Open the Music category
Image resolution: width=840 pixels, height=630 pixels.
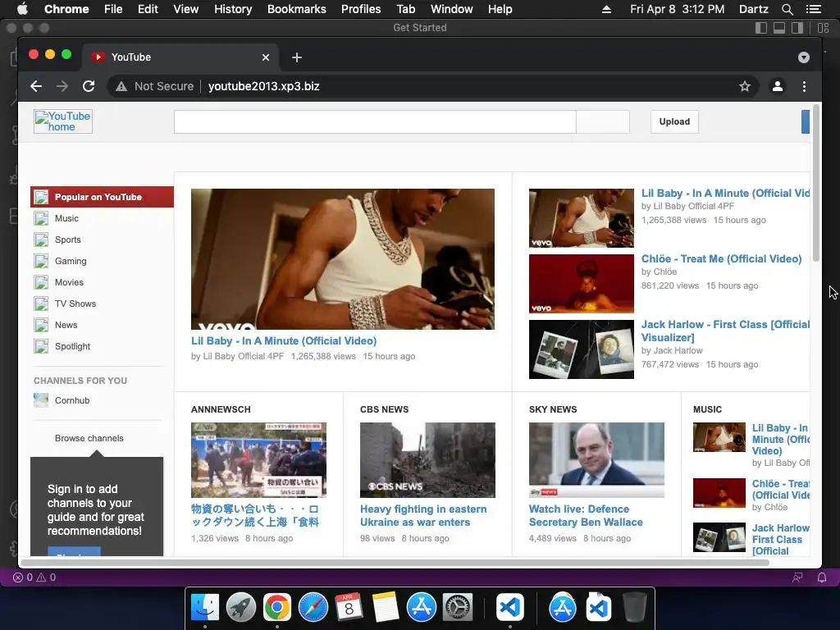tap(66, 218)
